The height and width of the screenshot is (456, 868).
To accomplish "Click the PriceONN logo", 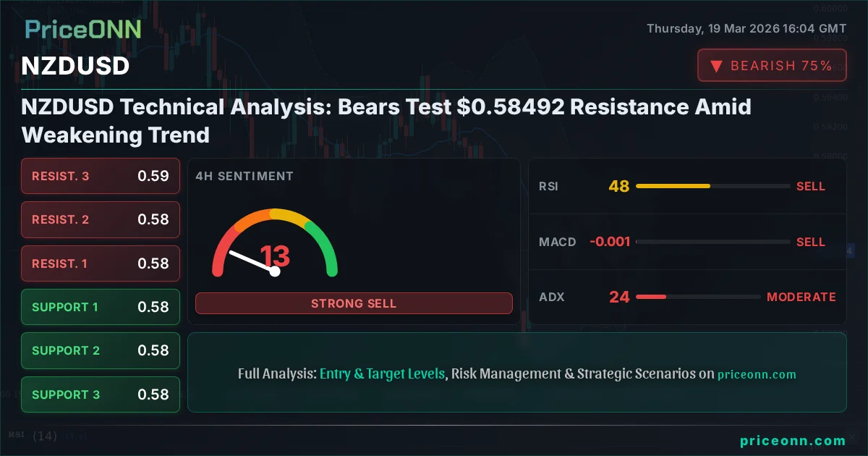I will pos(82,29).
